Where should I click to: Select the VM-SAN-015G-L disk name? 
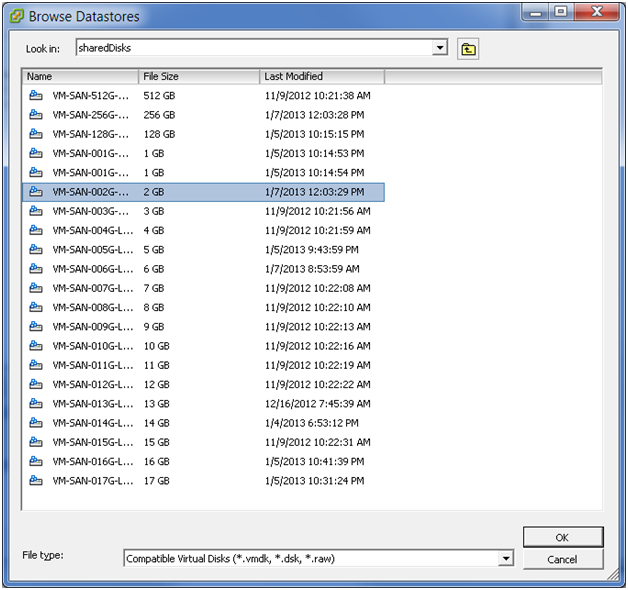point(93,442)
